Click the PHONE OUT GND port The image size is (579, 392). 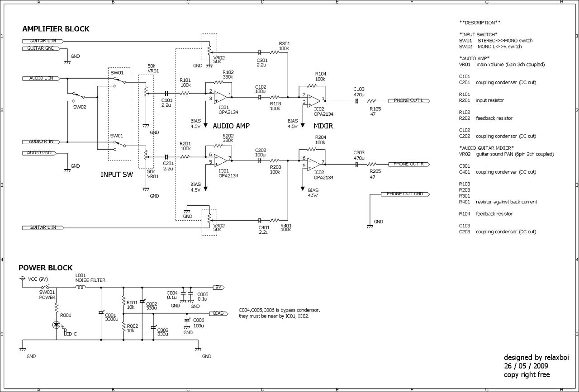coord(405,194)
